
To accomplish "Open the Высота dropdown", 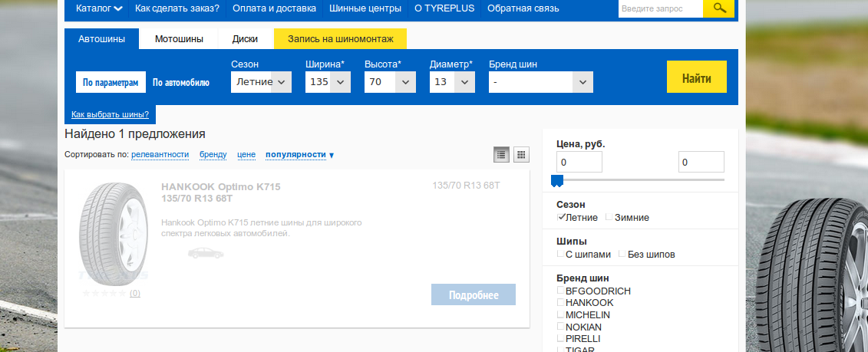I will [390, 82].
